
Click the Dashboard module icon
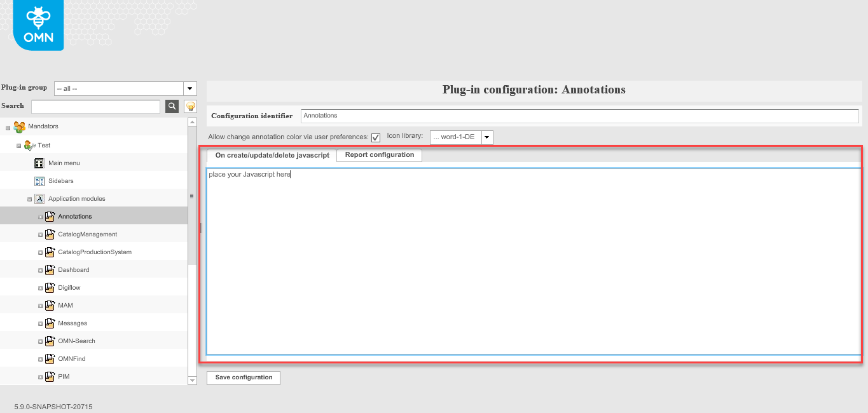click(x=50, y=269)
